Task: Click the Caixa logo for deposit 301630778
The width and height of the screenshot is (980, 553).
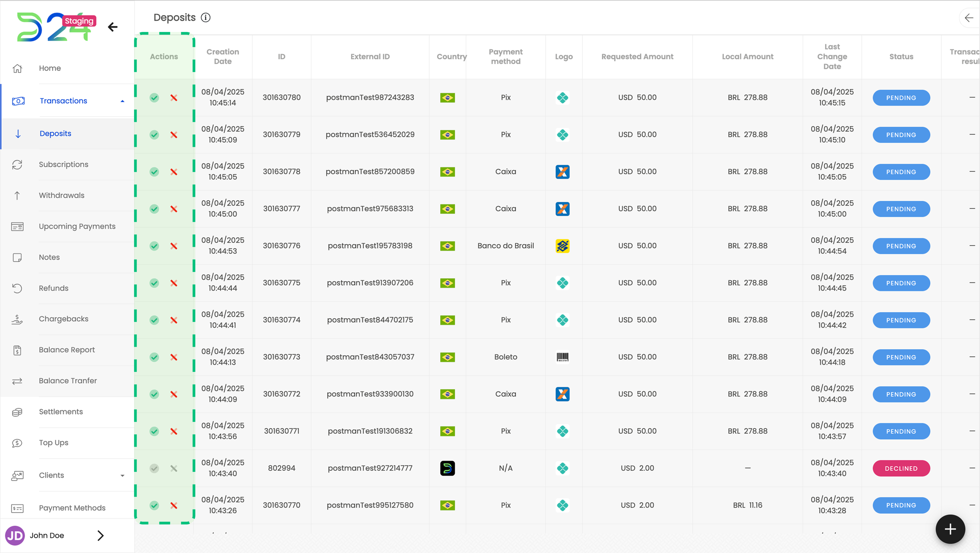Action: point(562,172)
